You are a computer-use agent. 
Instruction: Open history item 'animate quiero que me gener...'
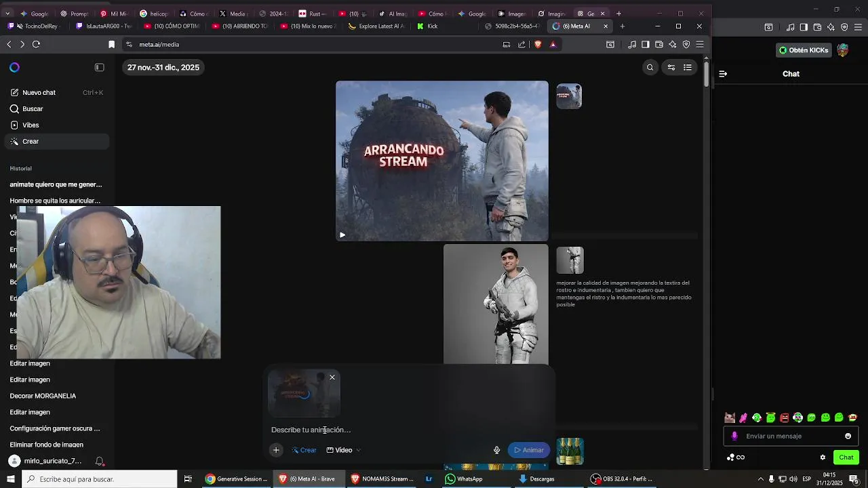click(56, 184)
